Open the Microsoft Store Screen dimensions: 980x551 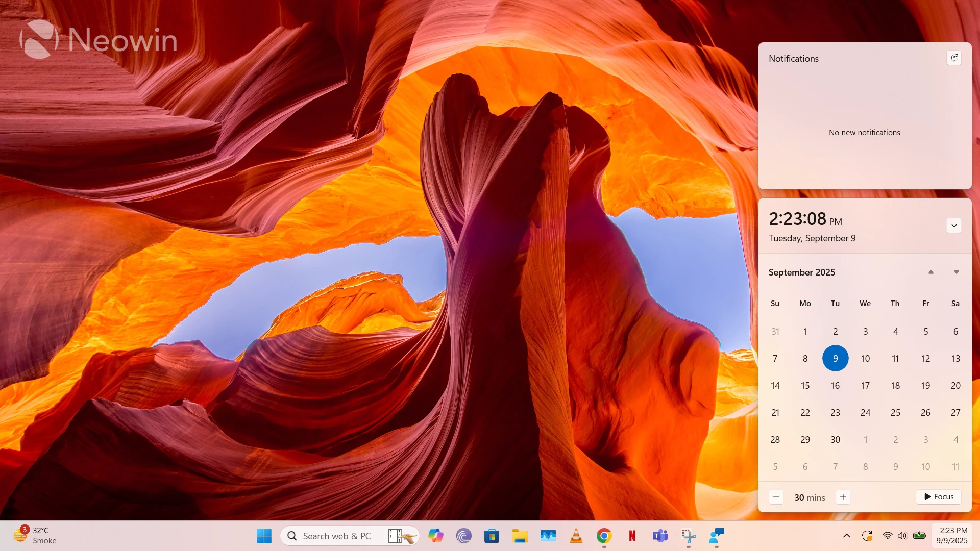[492, 536]
